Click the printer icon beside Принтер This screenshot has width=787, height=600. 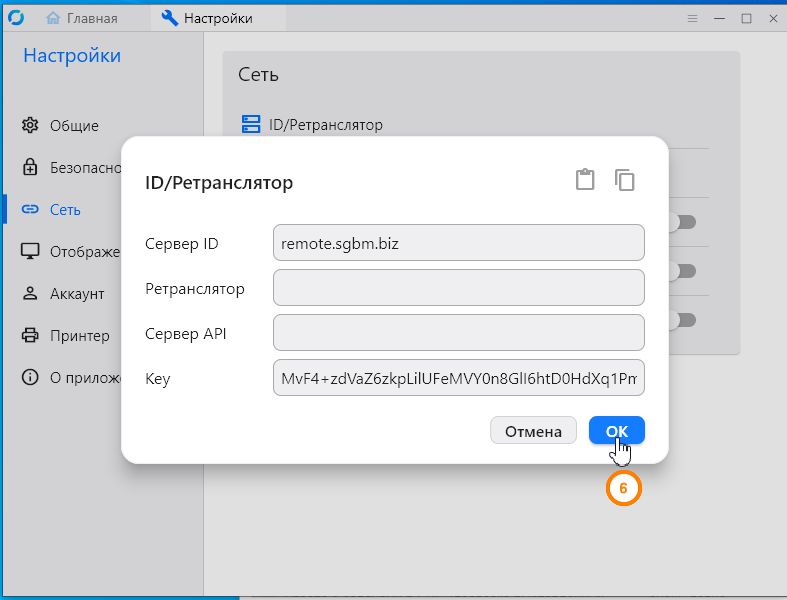point(30,335)
